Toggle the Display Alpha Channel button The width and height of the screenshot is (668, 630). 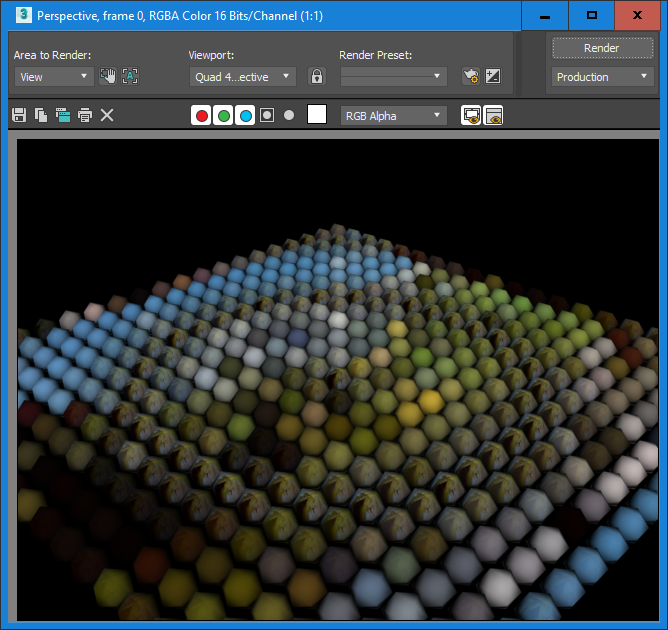click(267, 115)
